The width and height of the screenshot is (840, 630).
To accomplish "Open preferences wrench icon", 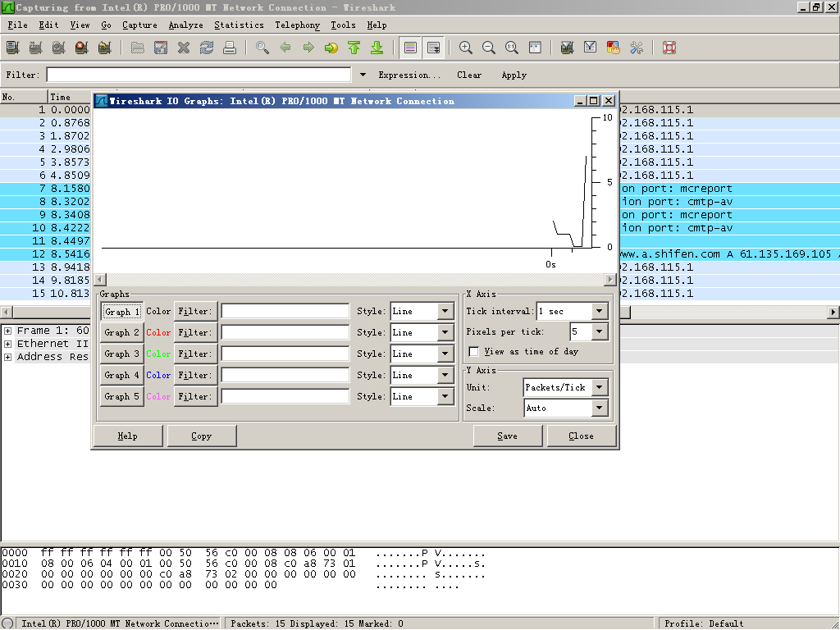I will [637, 48].
